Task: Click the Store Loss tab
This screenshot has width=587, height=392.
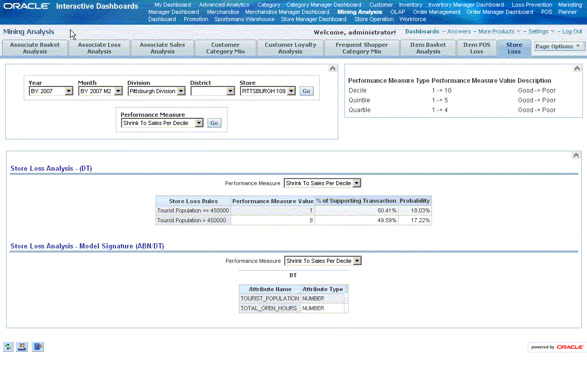Action: pyautogui.click(x=514, y=48)
